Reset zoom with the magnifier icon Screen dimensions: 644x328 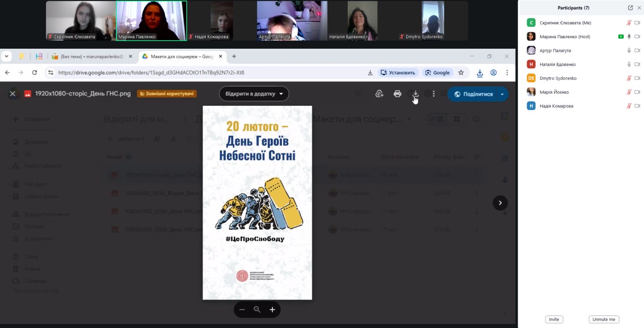[257, 309]
